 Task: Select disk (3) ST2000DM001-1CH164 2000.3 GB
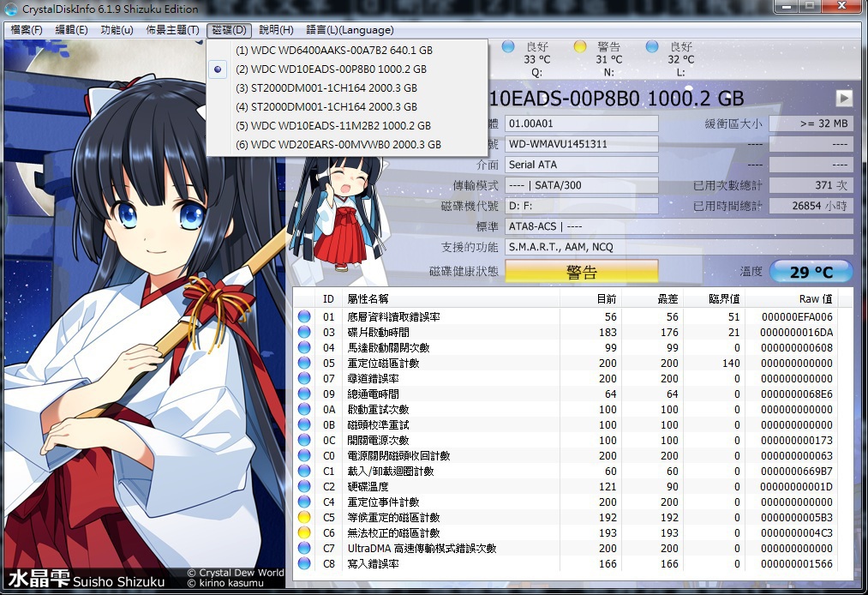pos(347,88)
